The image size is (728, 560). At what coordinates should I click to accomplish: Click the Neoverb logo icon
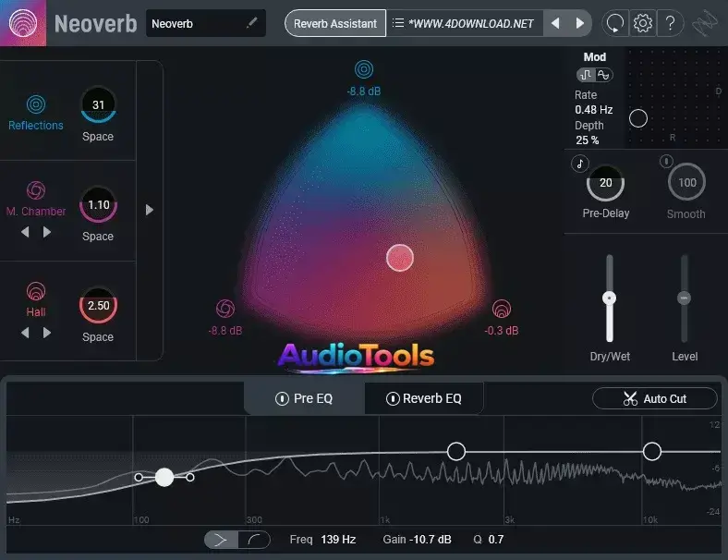click(23, 23)
